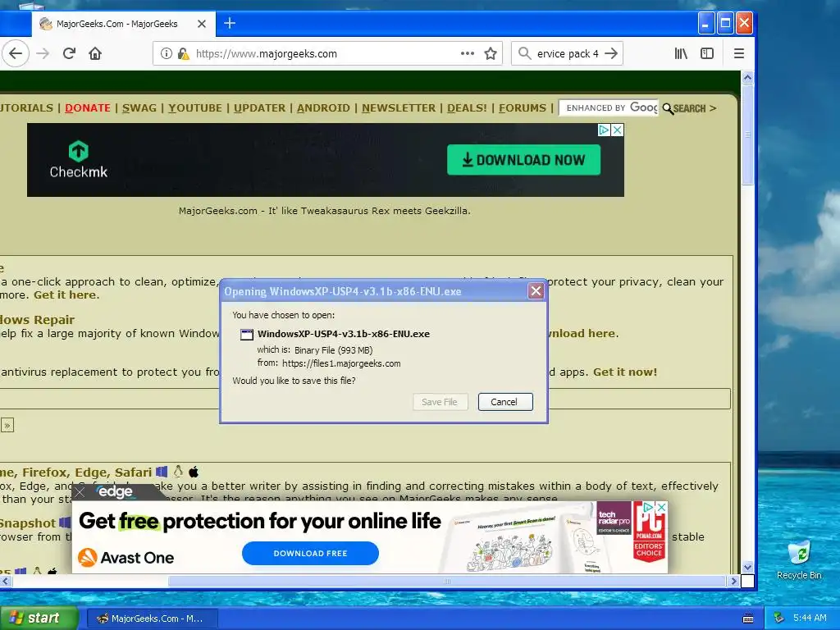Click the DOWNLOAD NOW ad button
Viewport: 840px width, 630px height.
[523, 160]
